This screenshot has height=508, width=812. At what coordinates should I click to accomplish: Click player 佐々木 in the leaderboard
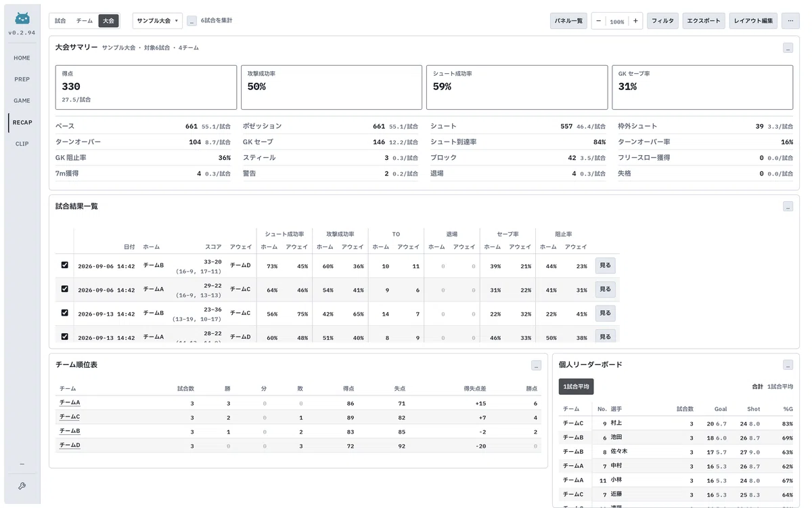click(618, 452)
